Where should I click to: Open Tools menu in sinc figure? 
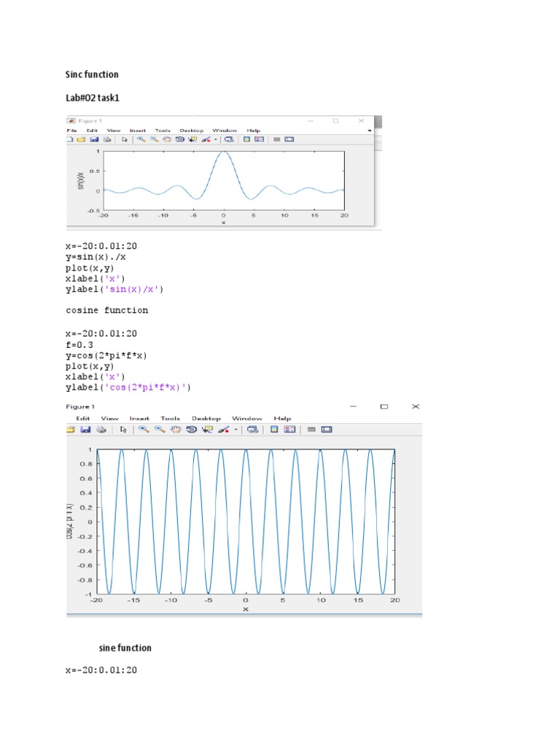pos(163,131)
